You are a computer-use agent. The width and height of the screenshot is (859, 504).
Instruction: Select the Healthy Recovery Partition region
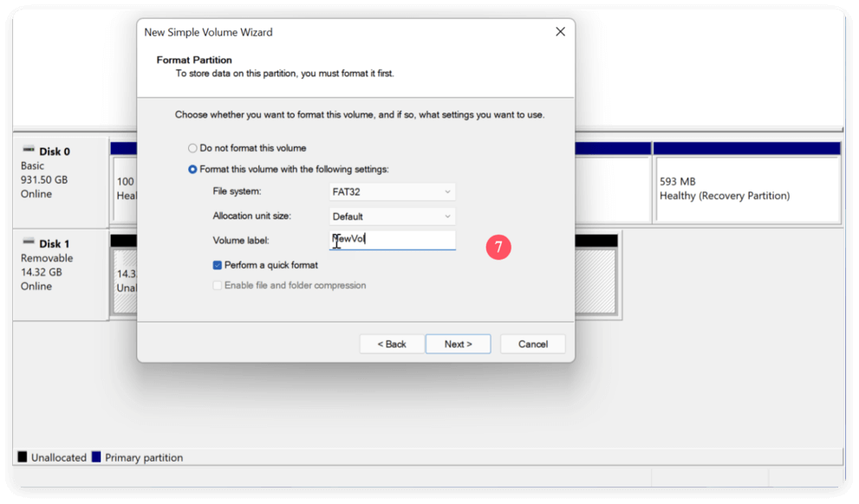tap(746, 188)
